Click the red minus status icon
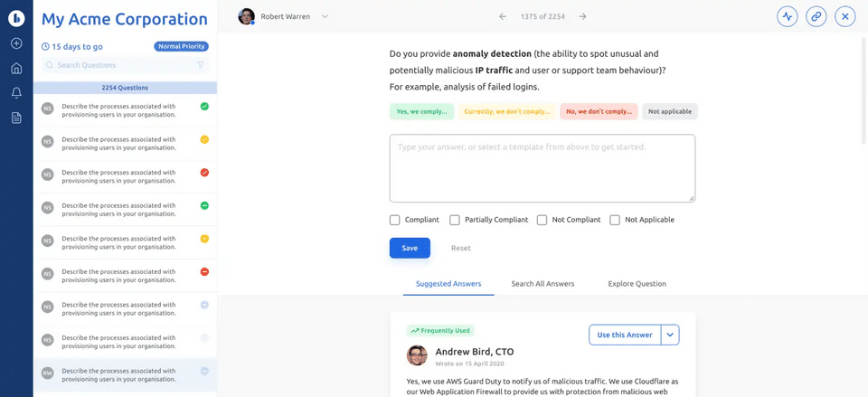This screenshot has height=397, width=868. coord(204,272)
